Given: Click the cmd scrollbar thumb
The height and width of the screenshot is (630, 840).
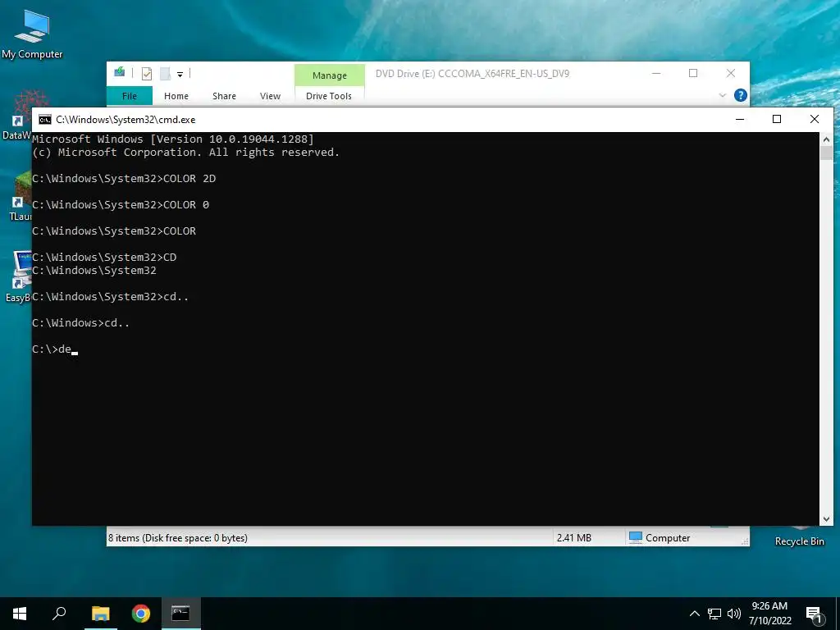Looking at the screenshot, I should 826,153.
